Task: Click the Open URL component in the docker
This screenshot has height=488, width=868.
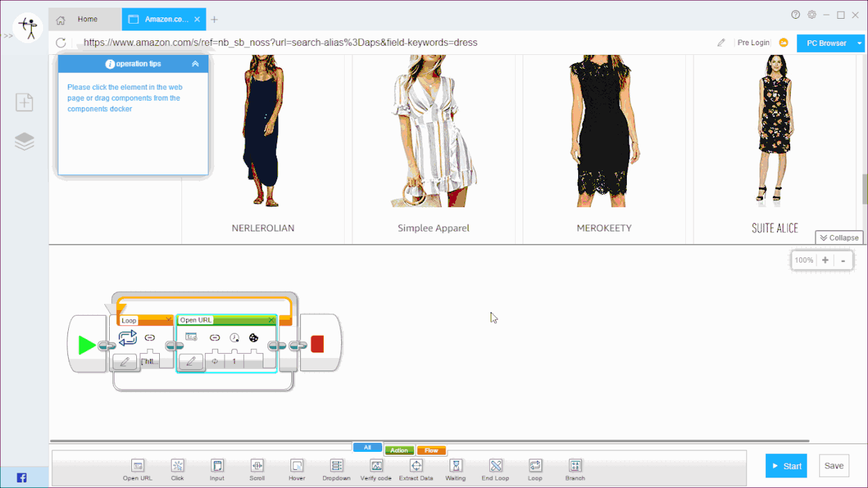Action: tap(138, 469)
